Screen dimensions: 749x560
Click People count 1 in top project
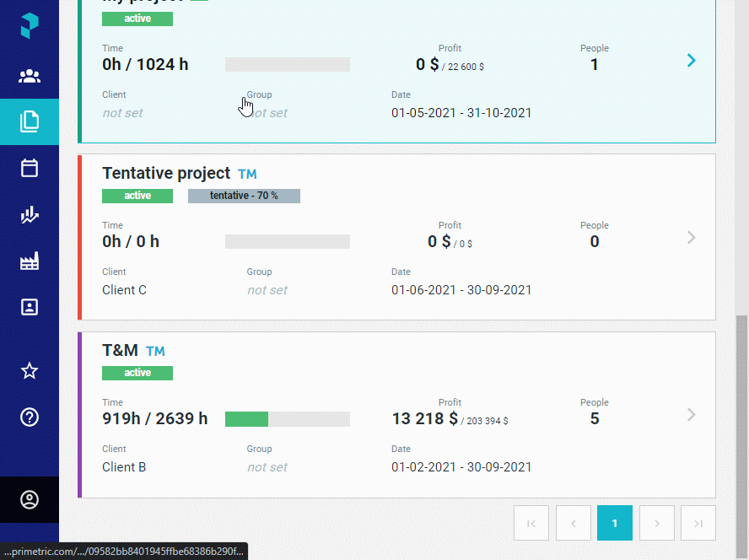595,64
